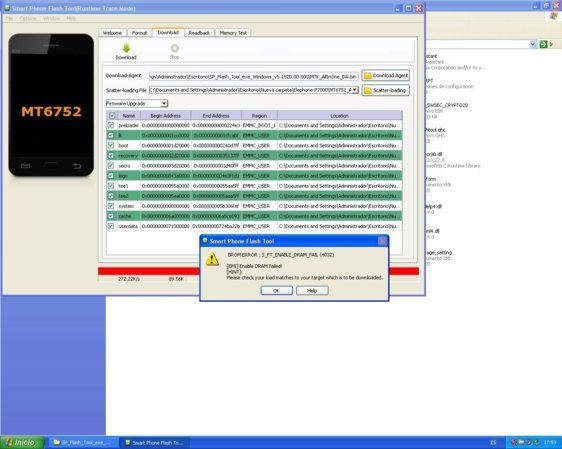Toggle the select-all checkbox in the table header

point(112,116)
